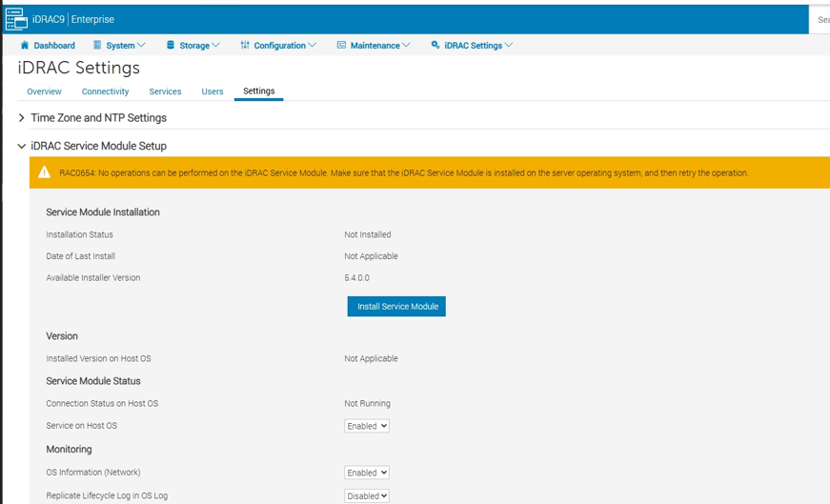Click the Configuration sliders icon
Image resolution: width=830 pixels, height=504 pixels.
tap(245, 45)
